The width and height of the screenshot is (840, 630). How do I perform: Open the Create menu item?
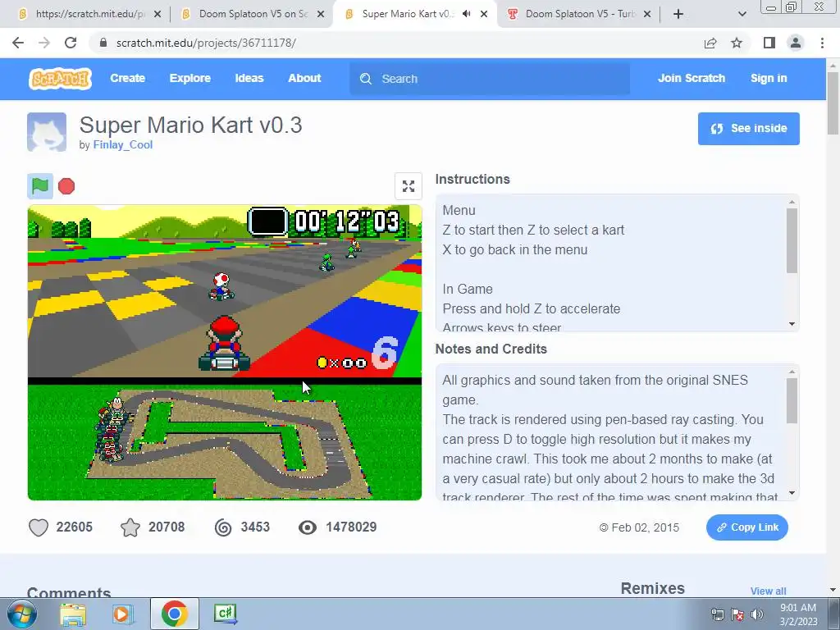(x=127, y=78)
